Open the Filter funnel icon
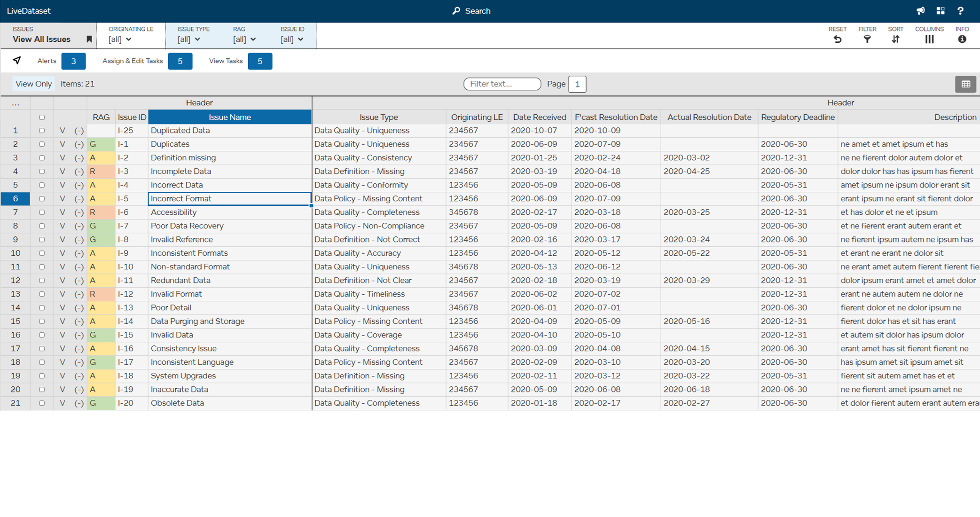This screenshot has width=980, height=517. pyautogui.click(x=867, y=39)
